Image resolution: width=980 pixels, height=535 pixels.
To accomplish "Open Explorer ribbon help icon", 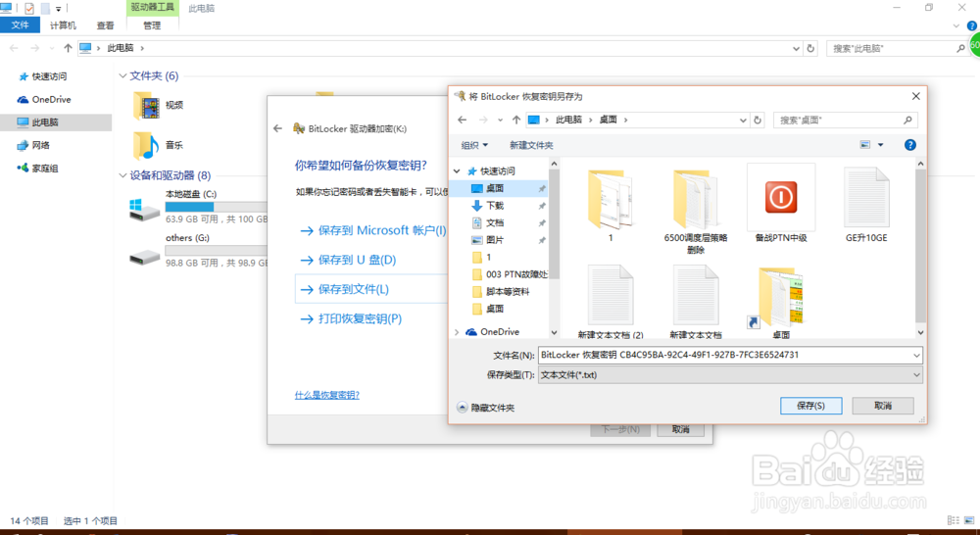I will point(972,25).
